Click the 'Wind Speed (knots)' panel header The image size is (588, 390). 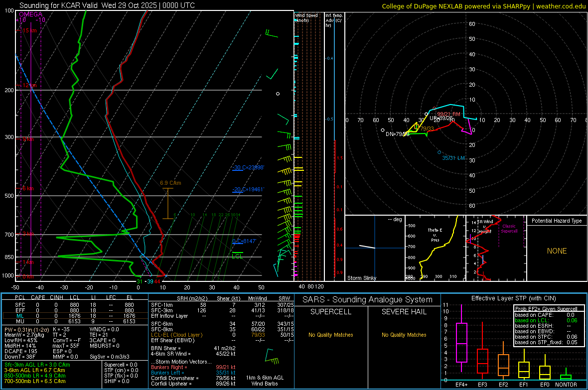tap(306, 17)
